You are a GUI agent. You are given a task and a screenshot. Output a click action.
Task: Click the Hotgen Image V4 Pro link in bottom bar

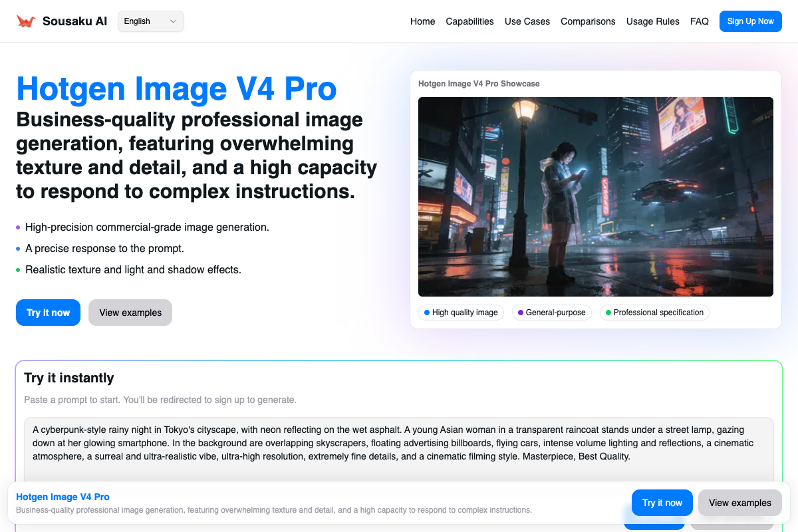coord(63,497)
